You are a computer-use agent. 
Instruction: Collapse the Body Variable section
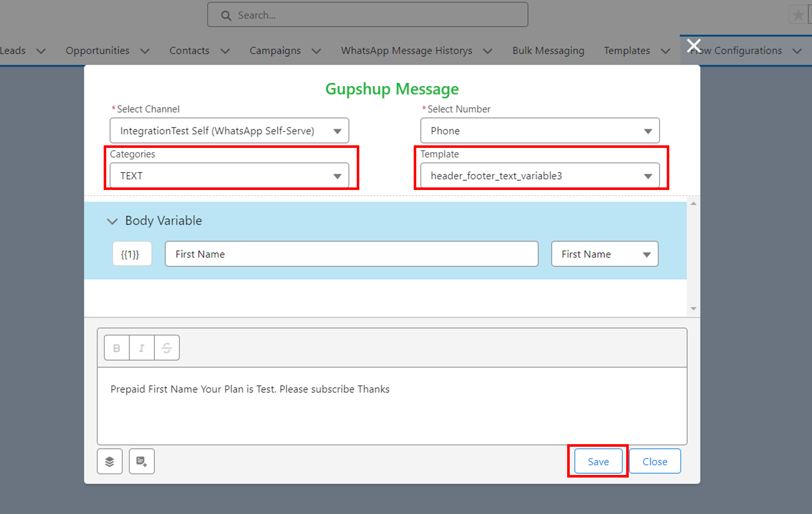112,221
